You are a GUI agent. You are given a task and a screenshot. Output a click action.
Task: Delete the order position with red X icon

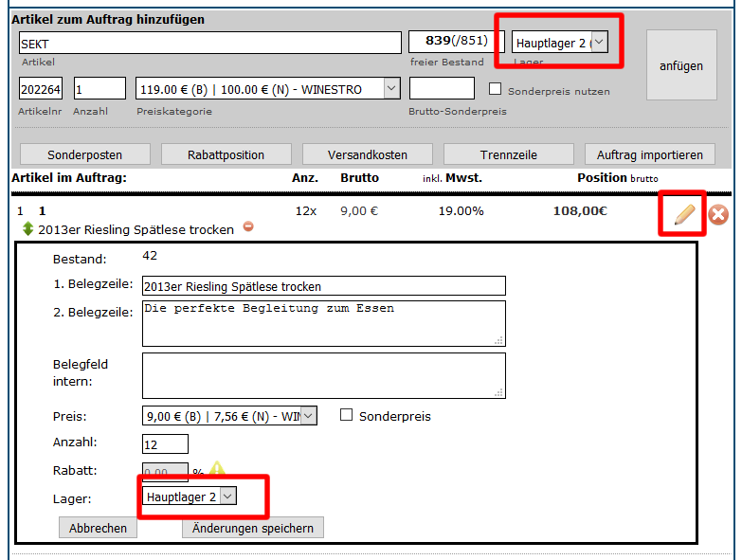[718, 215]
